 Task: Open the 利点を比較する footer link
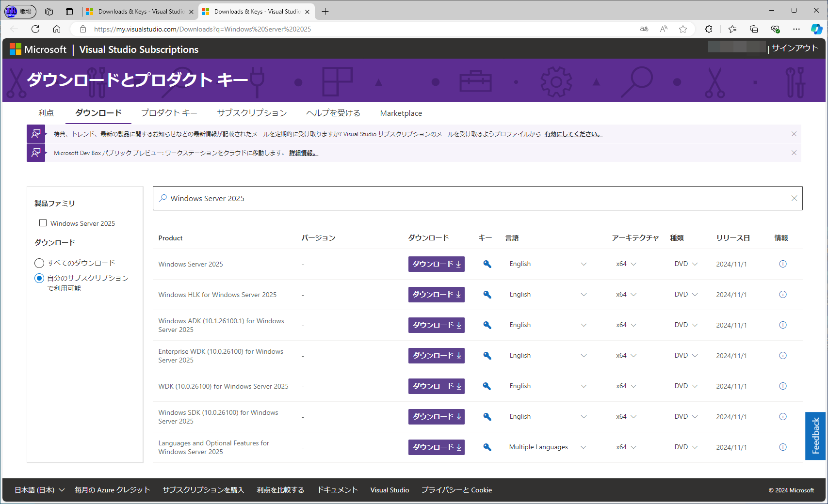point(280,490)
